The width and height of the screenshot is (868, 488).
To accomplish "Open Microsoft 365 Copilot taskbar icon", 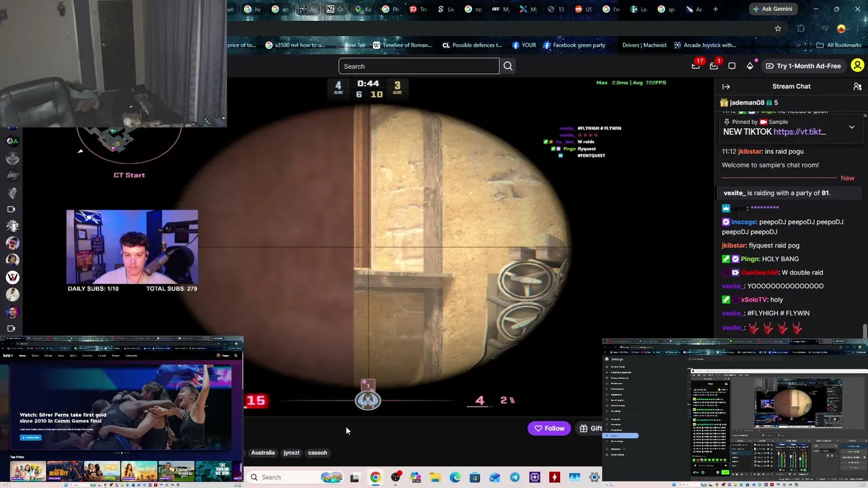I will pos(415,477).
